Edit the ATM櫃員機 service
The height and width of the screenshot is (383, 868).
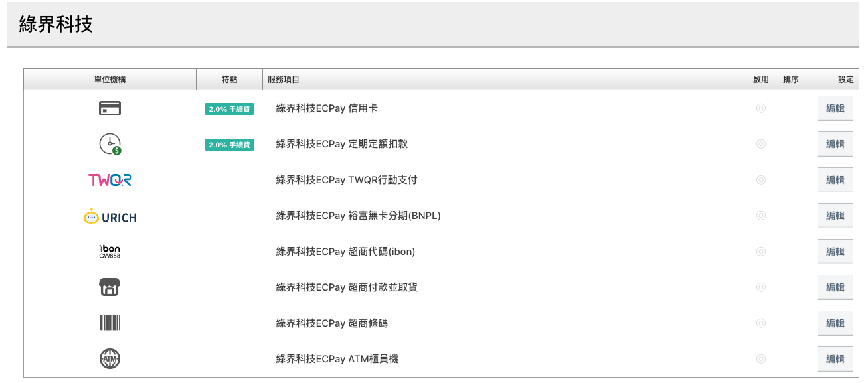pyautogui.click(x=835, y=359)
